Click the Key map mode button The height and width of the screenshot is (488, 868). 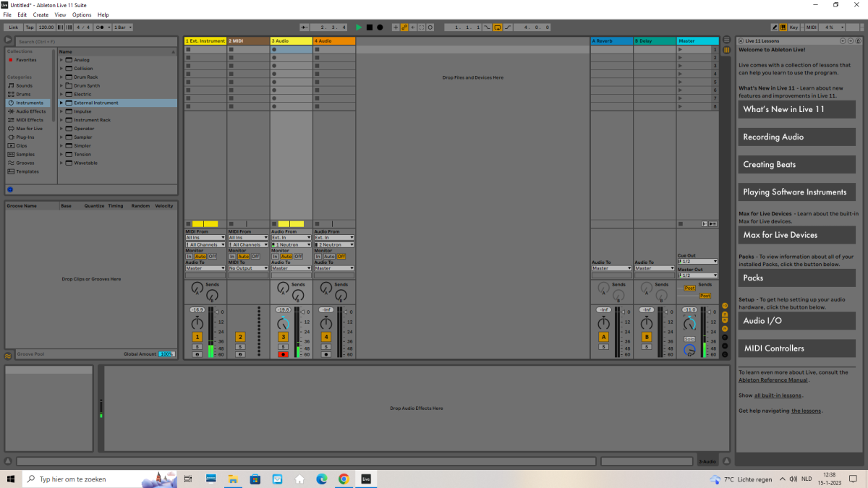pyautogui.click(x=793, y=27)
